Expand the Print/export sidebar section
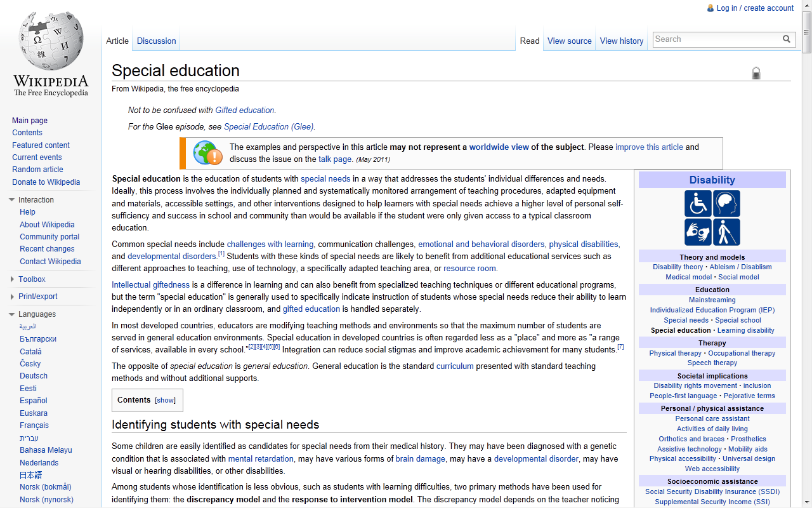 click(11, 297)
